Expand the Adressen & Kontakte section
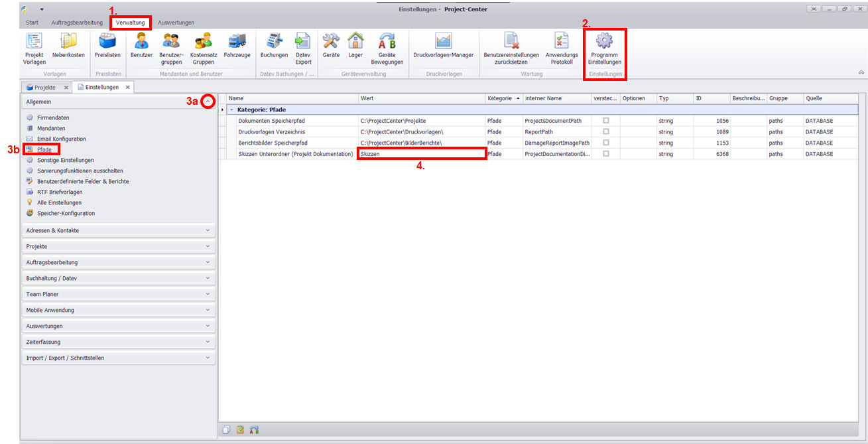Image resolution: width=868 pixels, height=444 pixels. pos(118,231)
